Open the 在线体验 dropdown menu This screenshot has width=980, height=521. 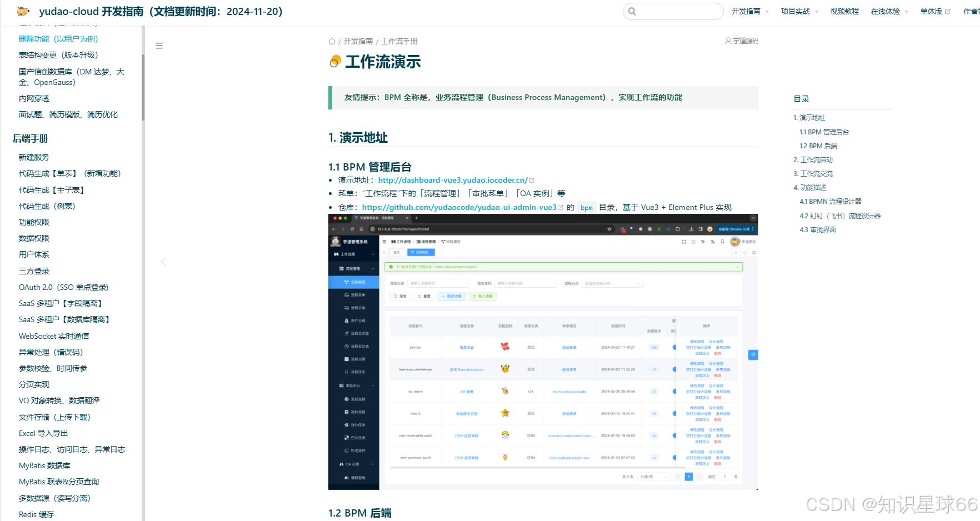pos(889,11)
